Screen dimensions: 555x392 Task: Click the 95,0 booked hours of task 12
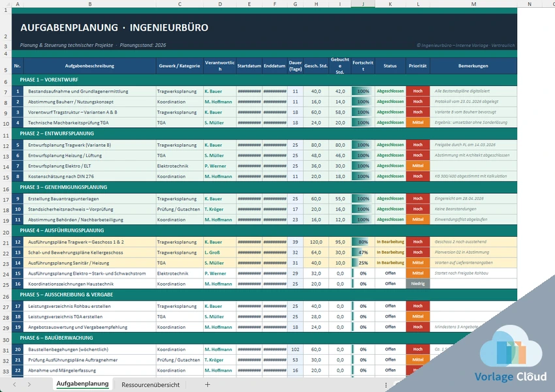(340, 242)
